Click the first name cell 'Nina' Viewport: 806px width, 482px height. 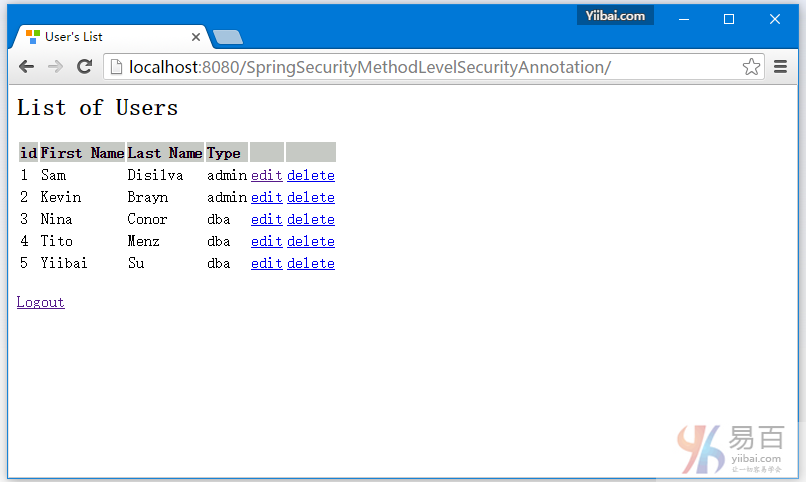pos(57,219)
